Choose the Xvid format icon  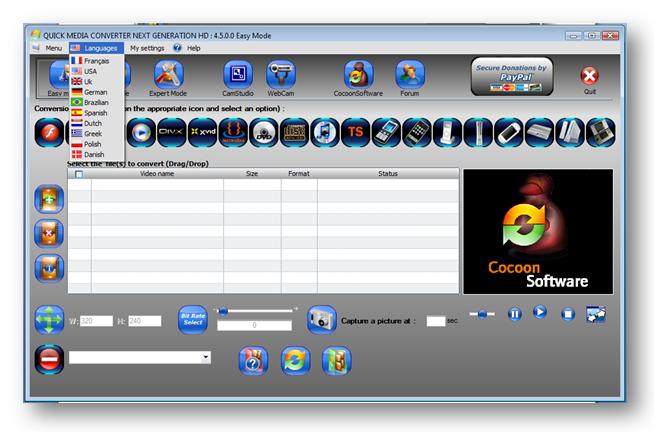(x=202, y=133)
